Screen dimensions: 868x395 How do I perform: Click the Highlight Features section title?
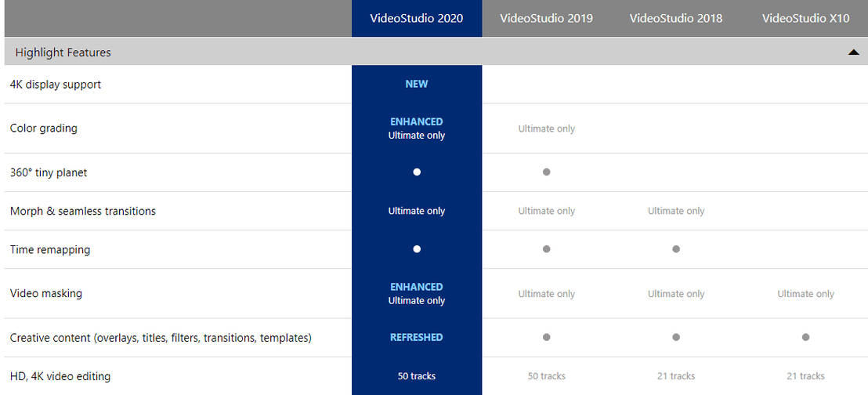63,53
